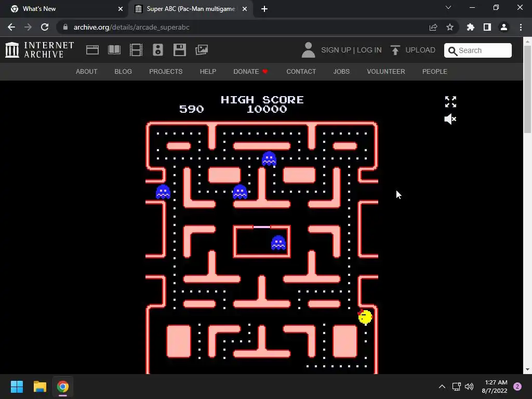Viewport: 532px width, 399px height.
Task: Click the upload arrow icon
Action: [x=395, y=50]
